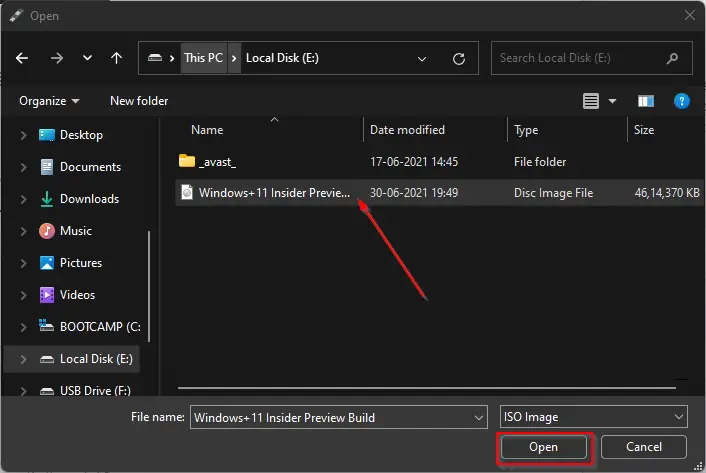Click the Cancel button

[x=643, y=447]
